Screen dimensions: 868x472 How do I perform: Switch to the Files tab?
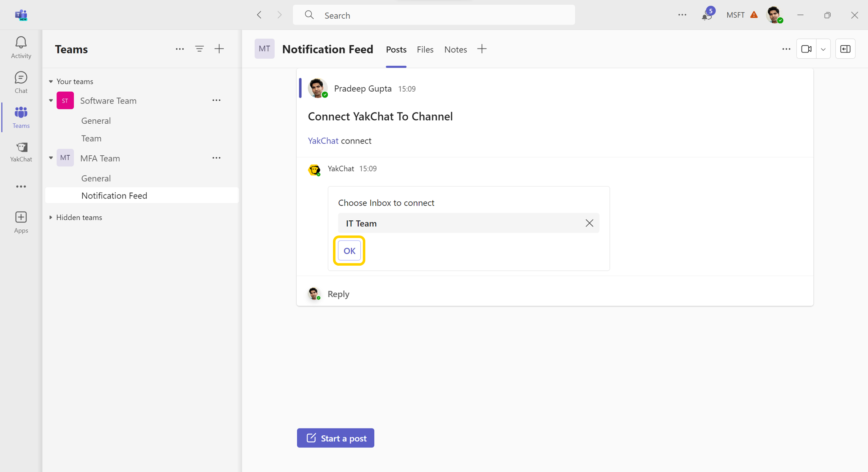[425, 49]
